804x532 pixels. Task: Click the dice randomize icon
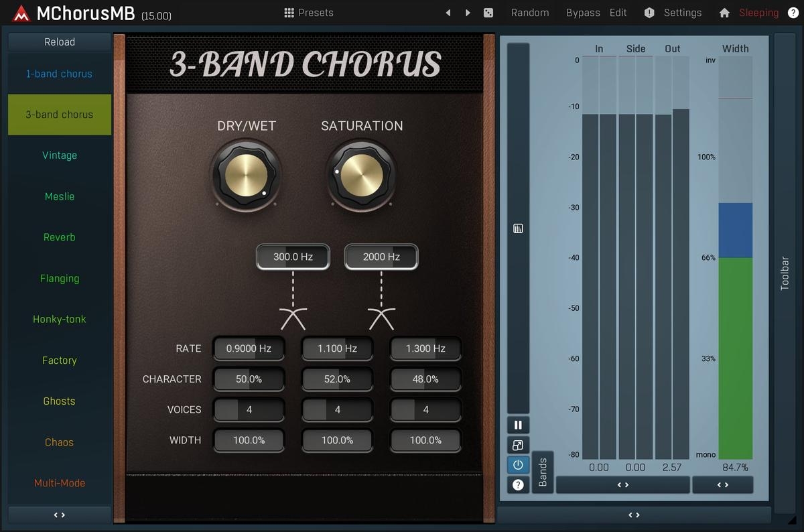(488, 13)
